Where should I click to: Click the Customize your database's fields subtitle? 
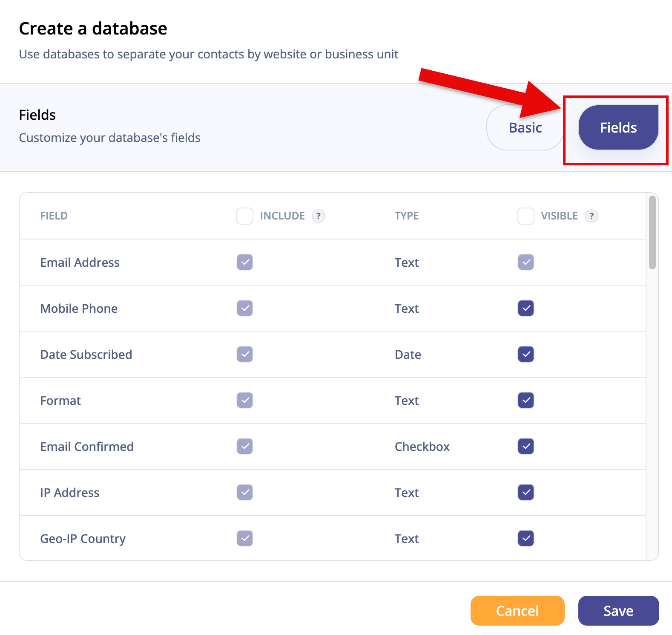(110, 138)
